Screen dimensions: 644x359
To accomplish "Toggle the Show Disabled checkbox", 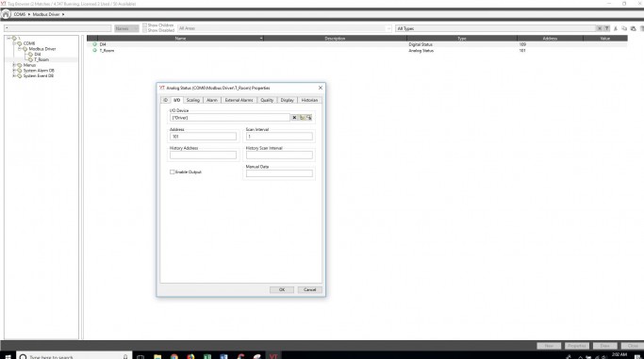I will [144, 30].
